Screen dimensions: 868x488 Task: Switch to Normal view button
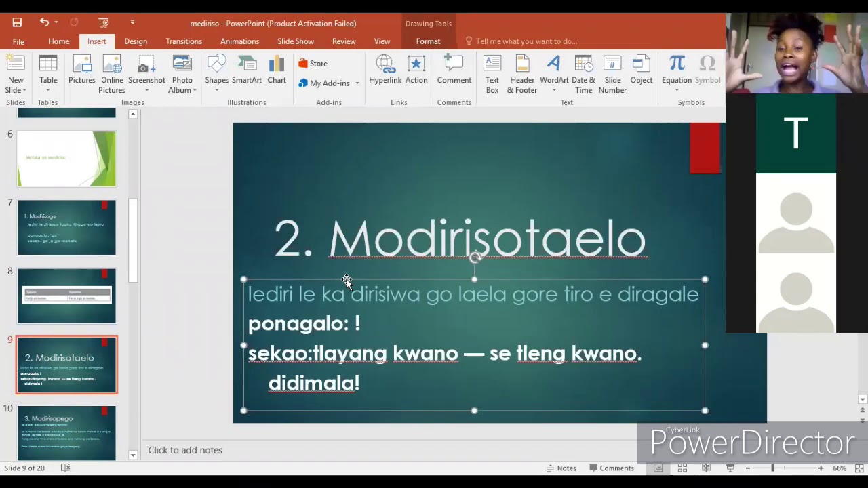click(658, 468)
